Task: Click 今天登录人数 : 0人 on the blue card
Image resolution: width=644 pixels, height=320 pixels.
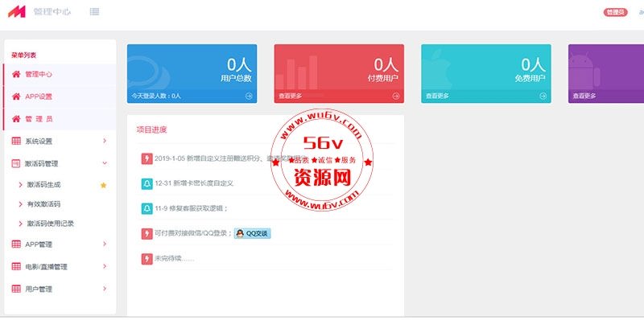Action: pos(156,96)
